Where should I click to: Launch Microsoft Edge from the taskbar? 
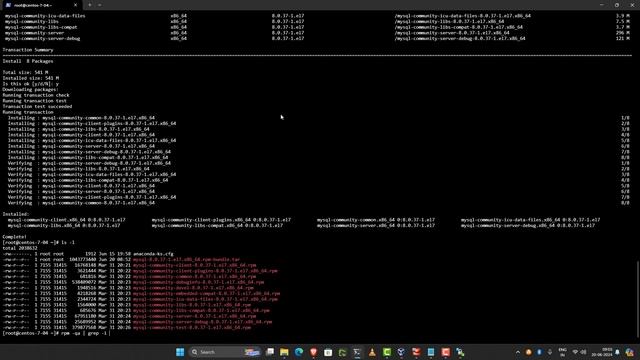click(x=299, y=352)
